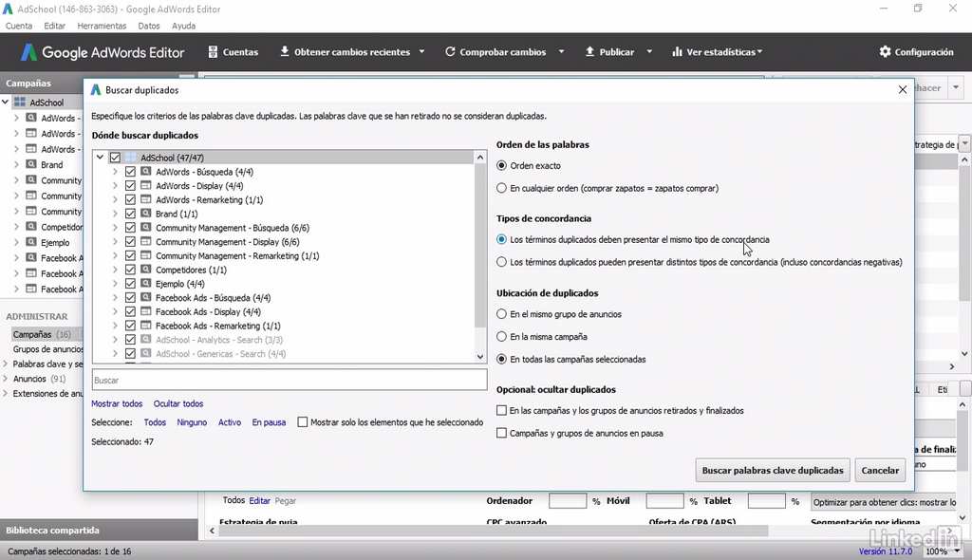The width and height of the screenshot is (972, 560).
Task: Expand AdSchool - Analytics - Search (3/3) node
Action: pyautogui.click(x=115, y=340)
